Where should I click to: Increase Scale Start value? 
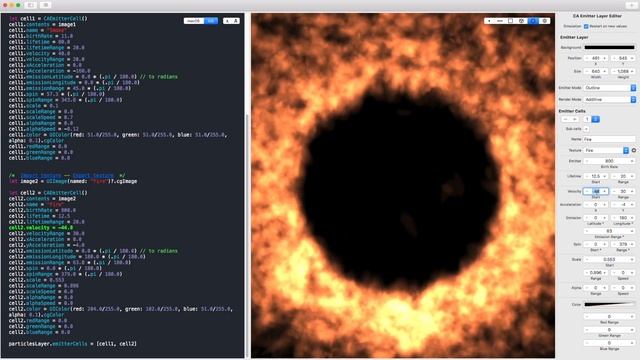point(632,260)
